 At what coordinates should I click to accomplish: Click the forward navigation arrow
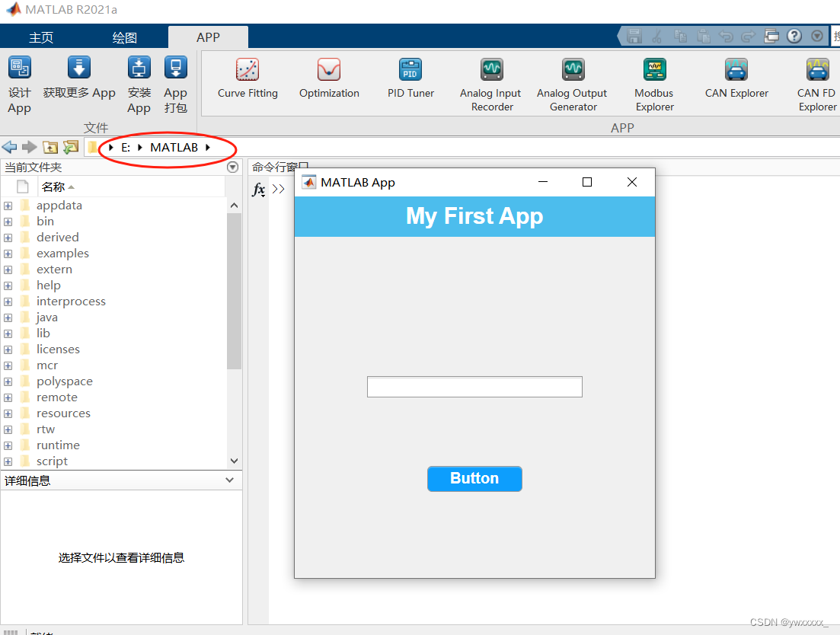30,147
